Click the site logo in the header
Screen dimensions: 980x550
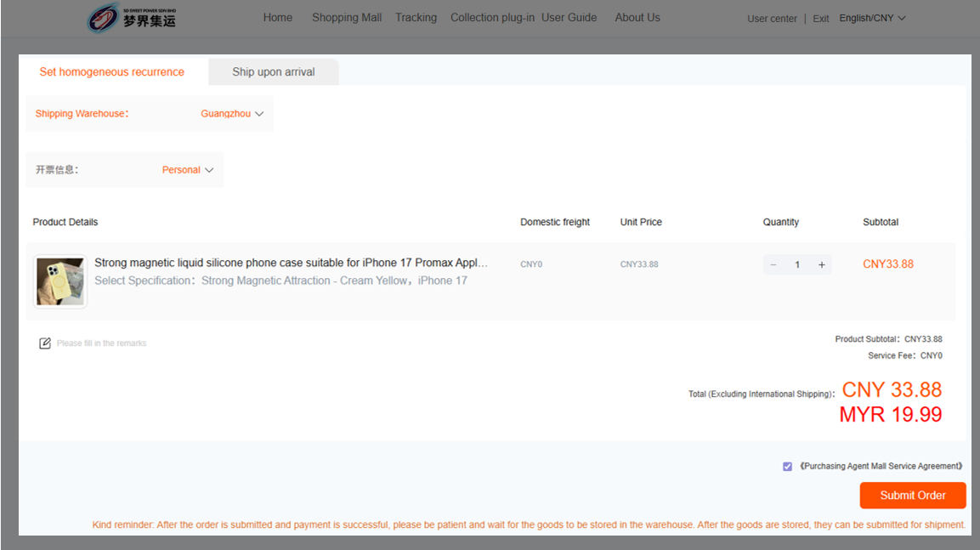point(132,18)
